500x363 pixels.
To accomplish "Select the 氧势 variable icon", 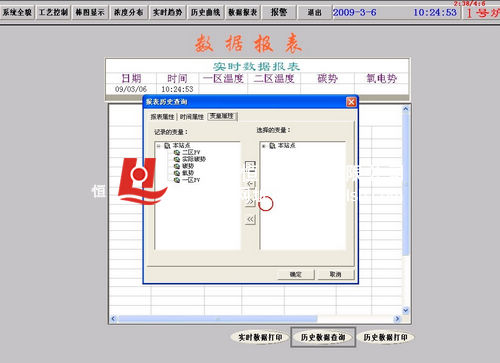I will coord(177,173).
